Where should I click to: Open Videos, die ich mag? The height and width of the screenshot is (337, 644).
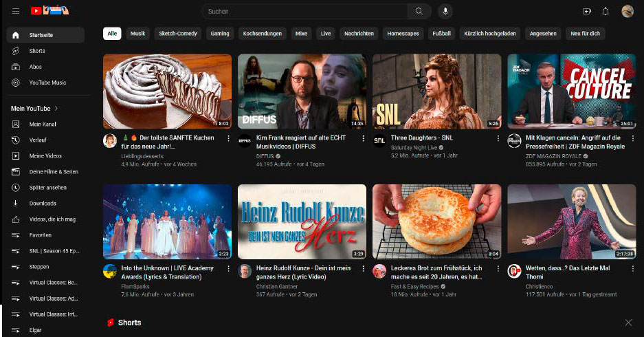45,219
